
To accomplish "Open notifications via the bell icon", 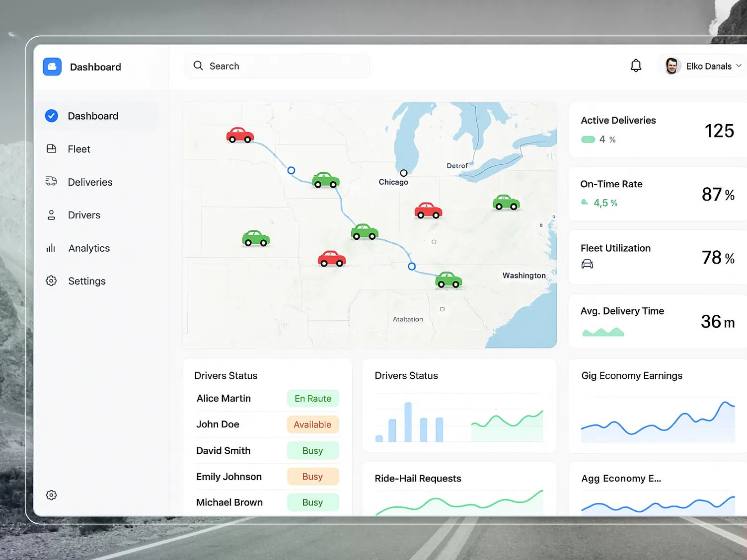I will [x=636, y=66].
